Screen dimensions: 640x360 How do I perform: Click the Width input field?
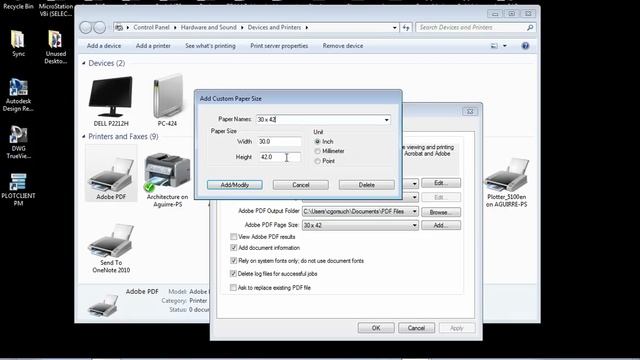[280, 141]
